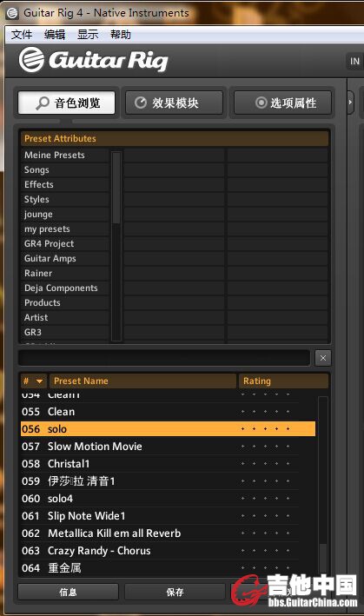Clear search with the X button
The height and width of the screenshot is (616, 364).
point(323,358)
